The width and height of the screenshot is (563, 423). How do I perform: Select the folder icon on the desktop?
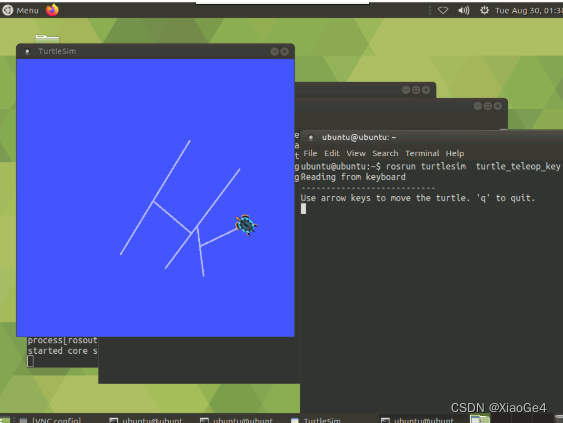pyautogui.click(x=47, y=39)
